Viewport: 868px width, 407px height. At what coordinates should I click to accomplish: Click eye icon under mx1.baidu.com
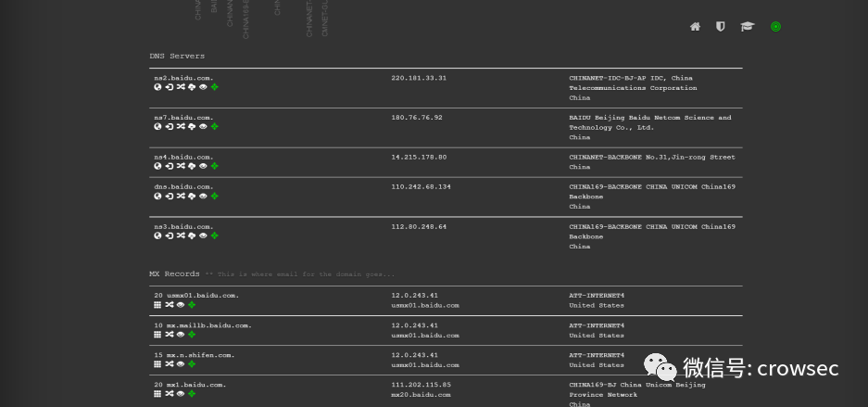click(x=181, y=394)
